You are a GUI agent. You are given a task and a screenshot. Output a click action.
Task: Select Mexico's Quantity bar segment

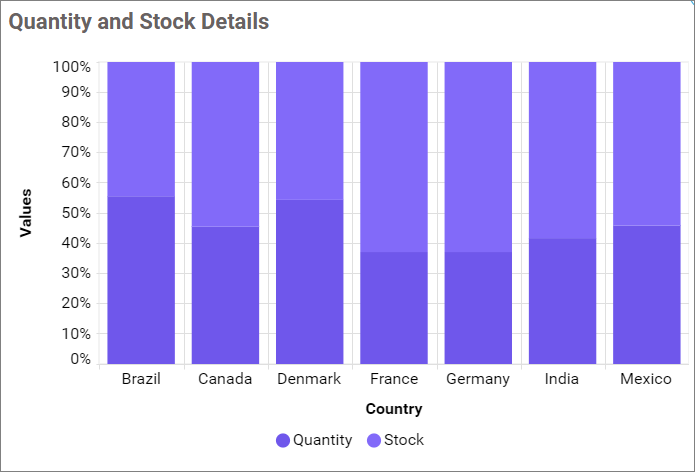[646, 294]
